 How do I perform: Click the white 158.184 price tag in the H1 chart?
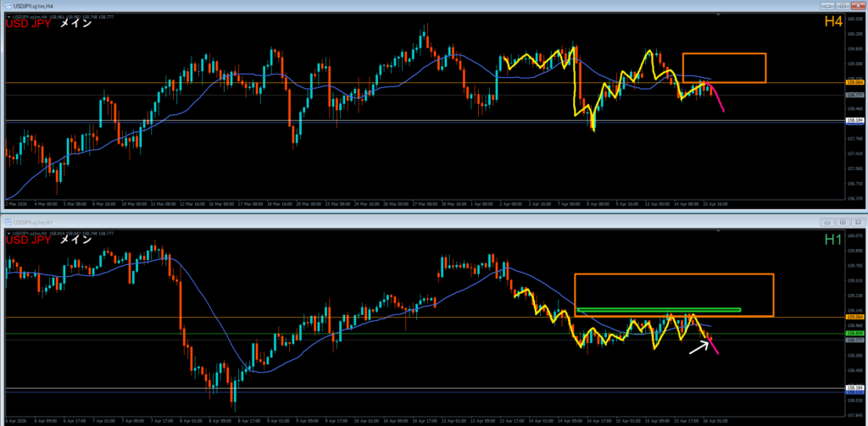(x=854, y=389)
